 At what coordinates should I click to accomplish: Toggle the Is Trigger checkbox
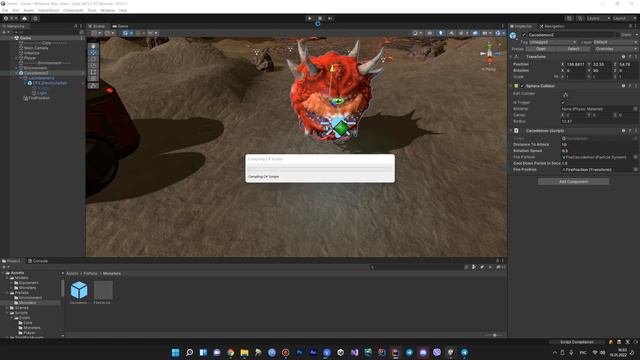(564, 102)
